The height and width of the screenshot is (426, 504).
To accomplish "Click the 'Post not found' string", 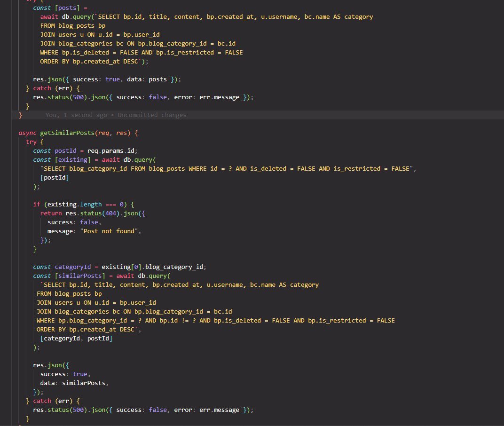I will pyautogui.click(x=109, y=231).
